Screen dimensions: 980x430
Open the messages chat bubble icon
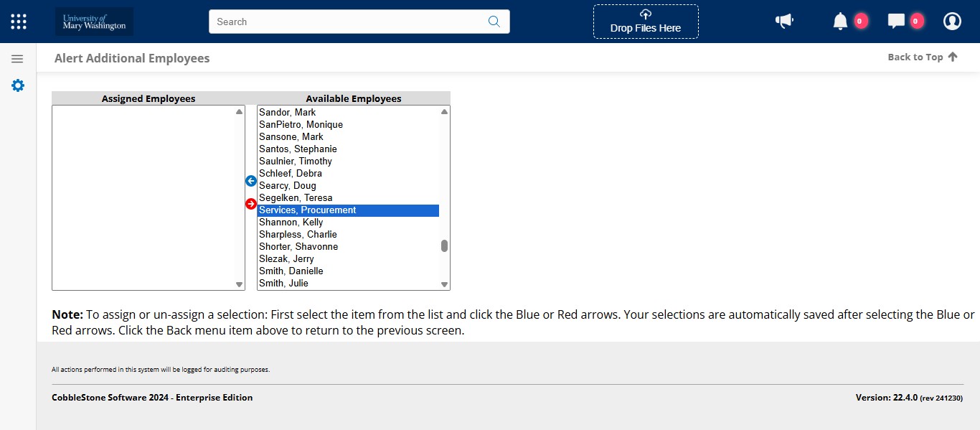pos(895,21)
